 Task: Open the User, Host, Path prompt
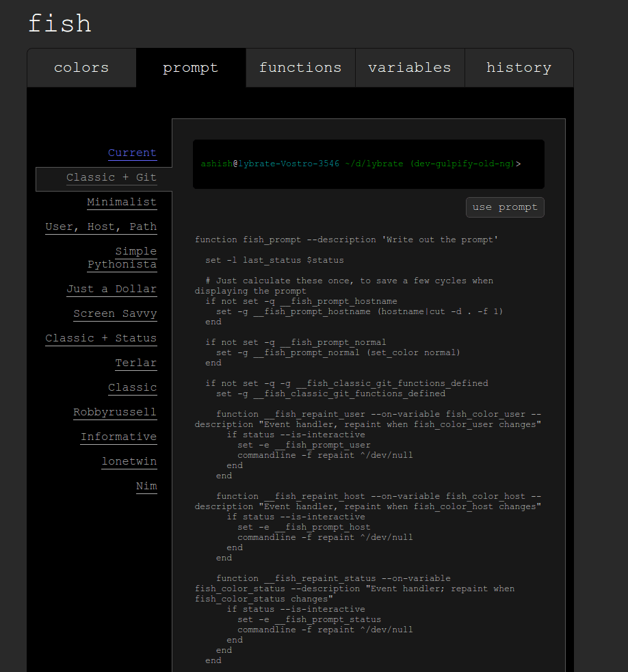101,227
